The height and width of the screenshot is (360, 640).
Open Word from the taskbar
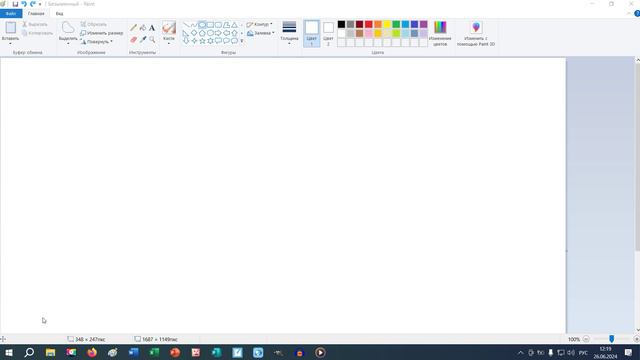tap(133, 352)
